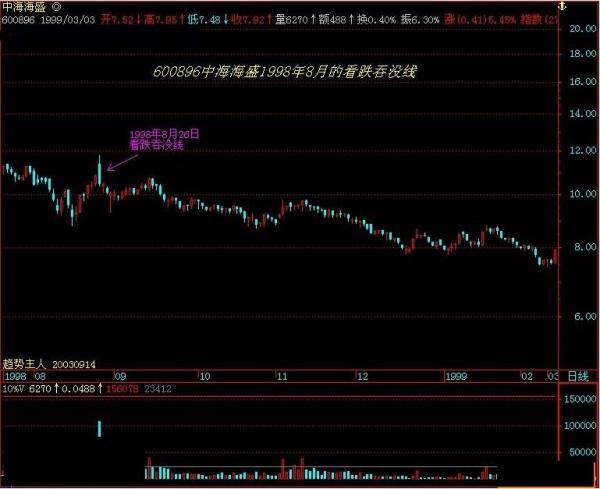Click the last red candlestick at the chart's right end

(555, 256)
